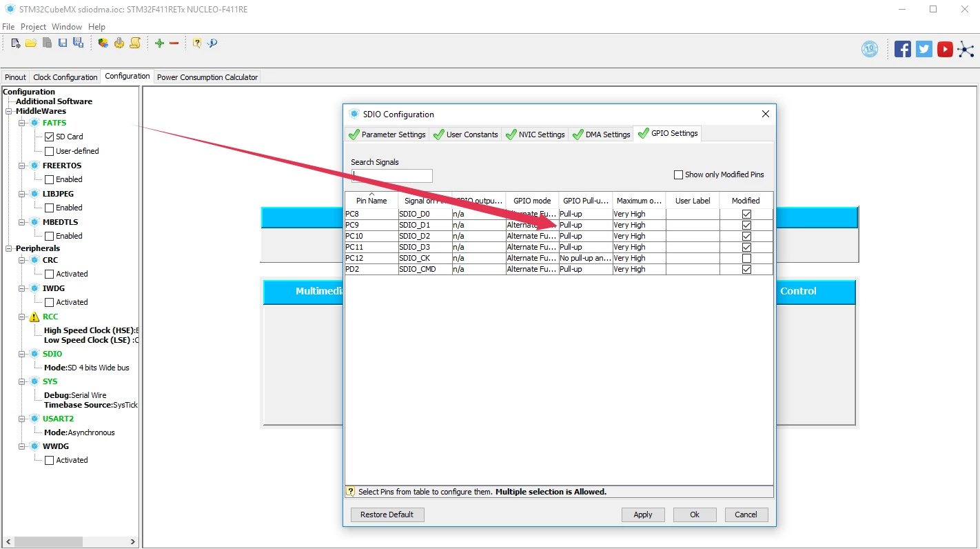Screen dimensions: 980x549
Task: Click the 10-year anniversary badge icon
Action: (870, 49)
